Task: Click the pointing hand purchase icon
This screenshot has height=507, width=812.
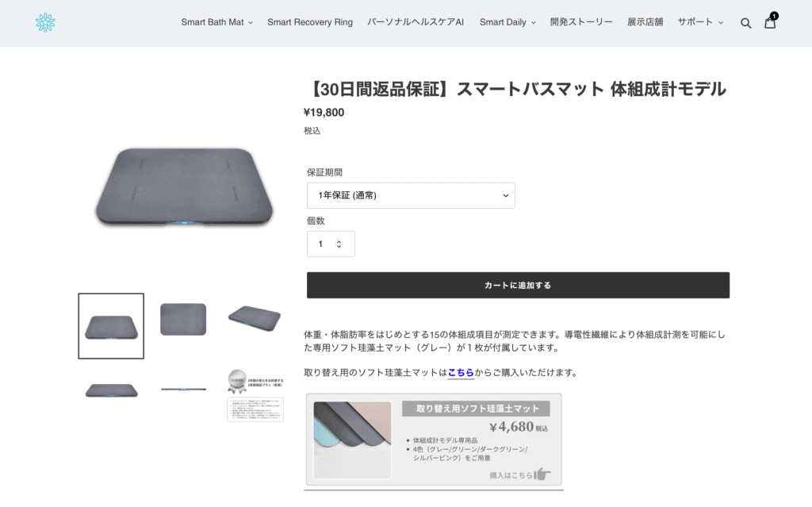Action: (542, 474)
